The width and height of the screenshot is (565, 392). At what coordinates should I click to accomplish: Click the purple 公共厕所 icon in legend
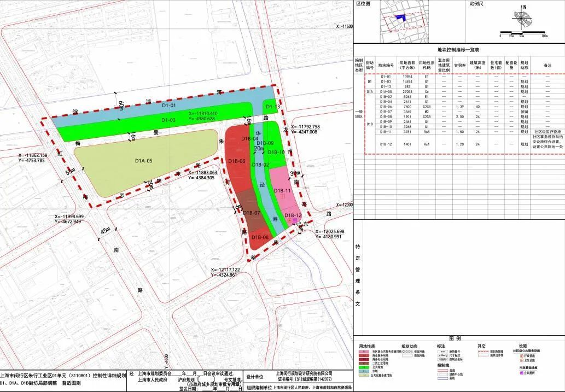click(522, 373)
